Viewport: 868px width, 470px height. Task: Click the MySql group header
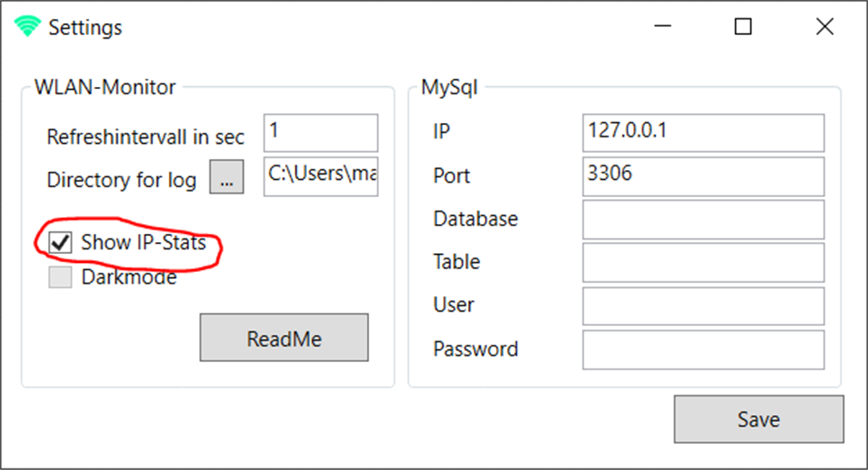pos(449,87)
